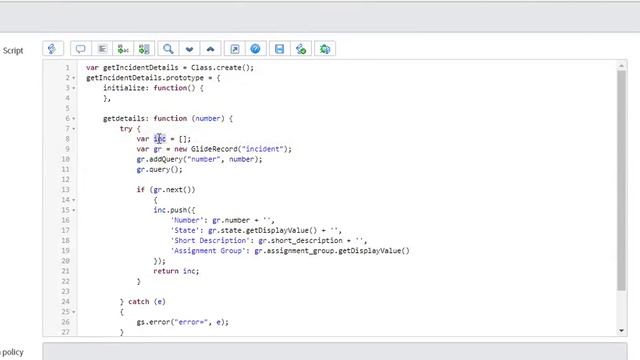Image resolution: width=640 pixels, height=360 pixels.
Task: Open the script debugger bug icon
Action: tap(325, 49)
